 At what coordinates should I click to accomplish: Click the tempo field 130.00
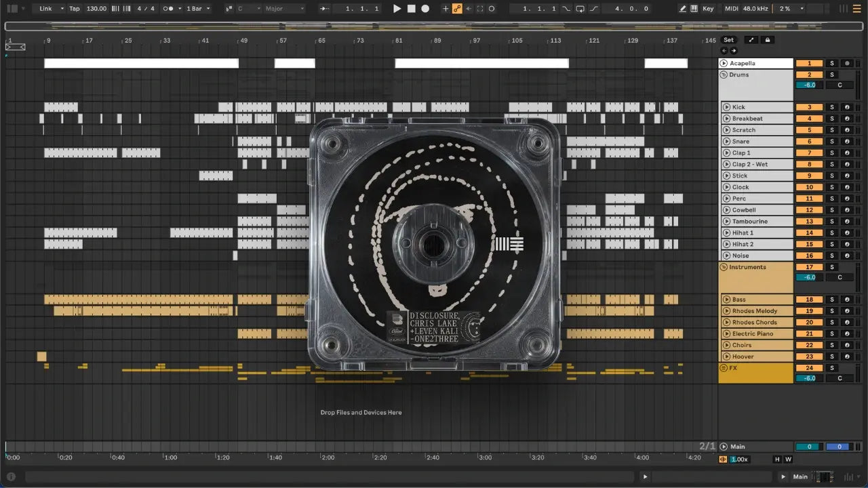tap(96, 9)
